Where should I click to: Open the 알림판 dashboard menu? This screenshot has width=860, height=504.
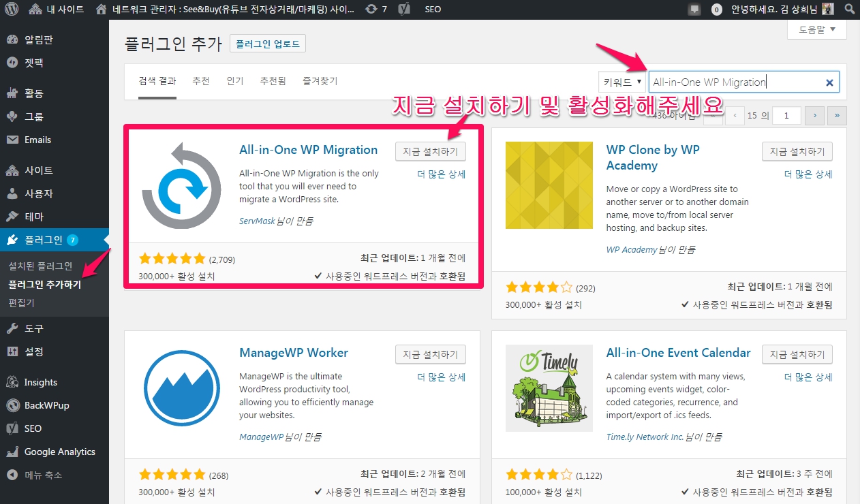[x=38, y=40]
